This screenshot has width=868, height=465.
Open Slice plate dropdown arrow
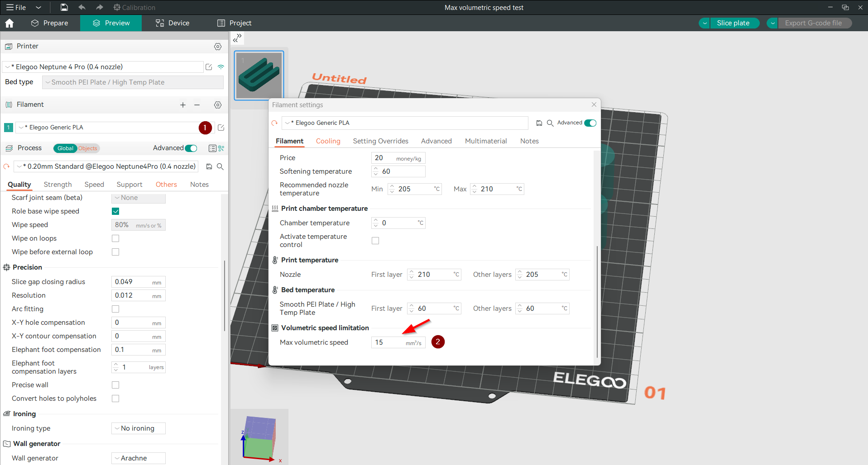(x=705, y=23)
